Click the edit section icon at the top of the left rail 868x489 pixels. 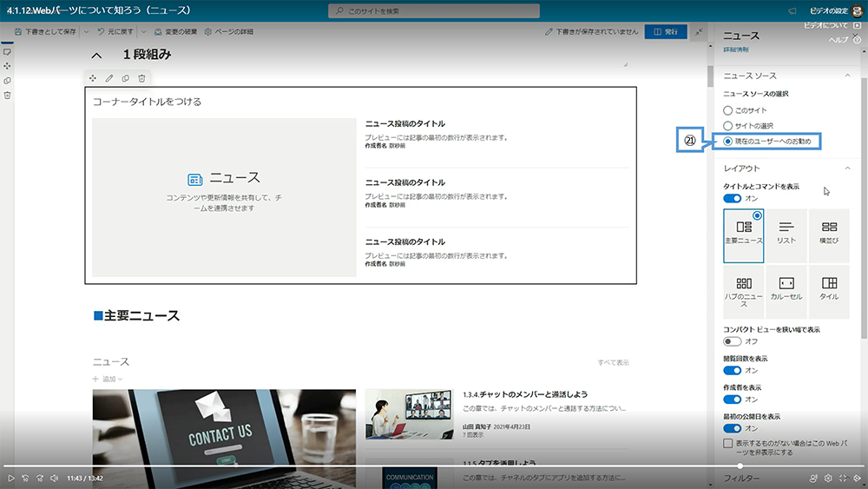[7, 51]
